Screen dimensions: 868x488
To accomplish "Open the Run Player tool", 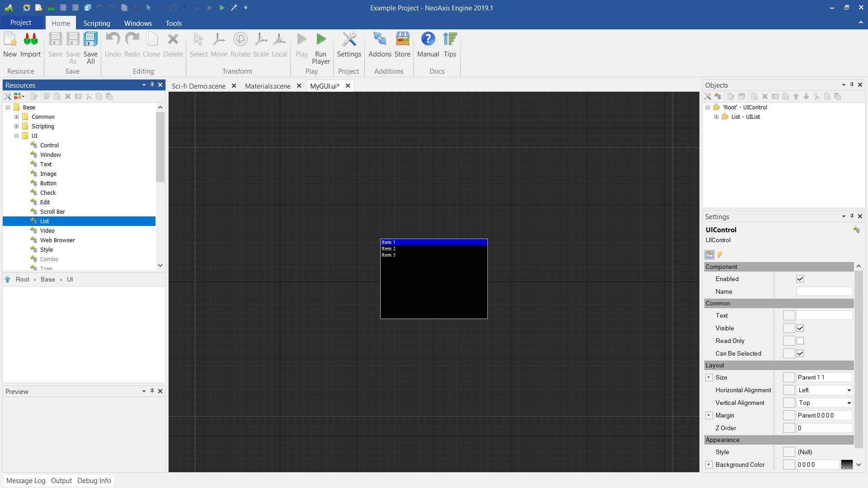I will pos(321,45).
